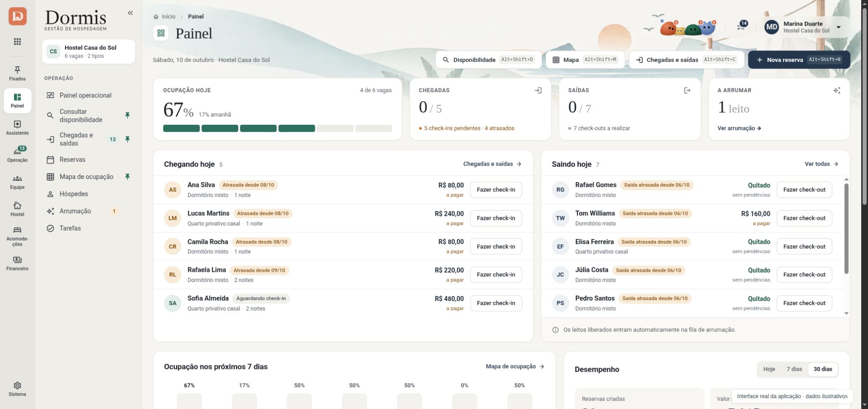Click the Dormis logo icon

click(17, 16)
